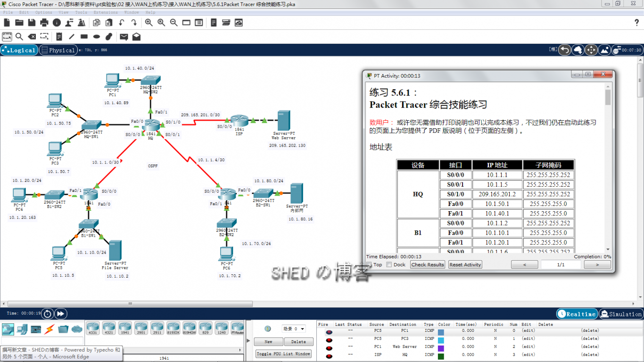Add a Simple PDU envelope
The height and width of the screenshot is (362, 644).
tap(124, 36)
